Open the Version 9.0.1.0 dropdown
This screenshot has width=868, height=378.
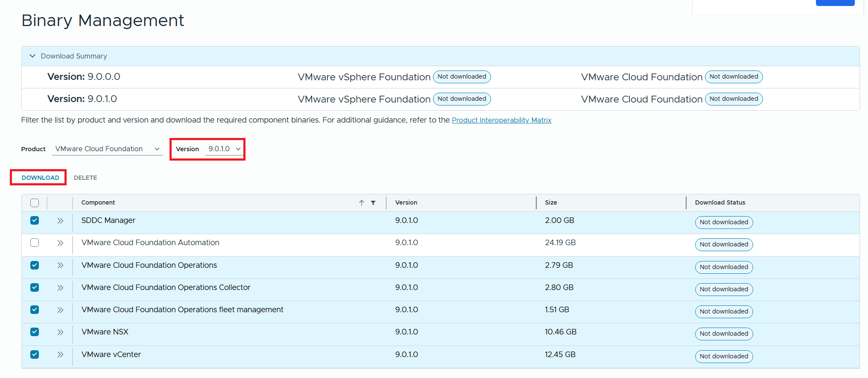(224, 149)
